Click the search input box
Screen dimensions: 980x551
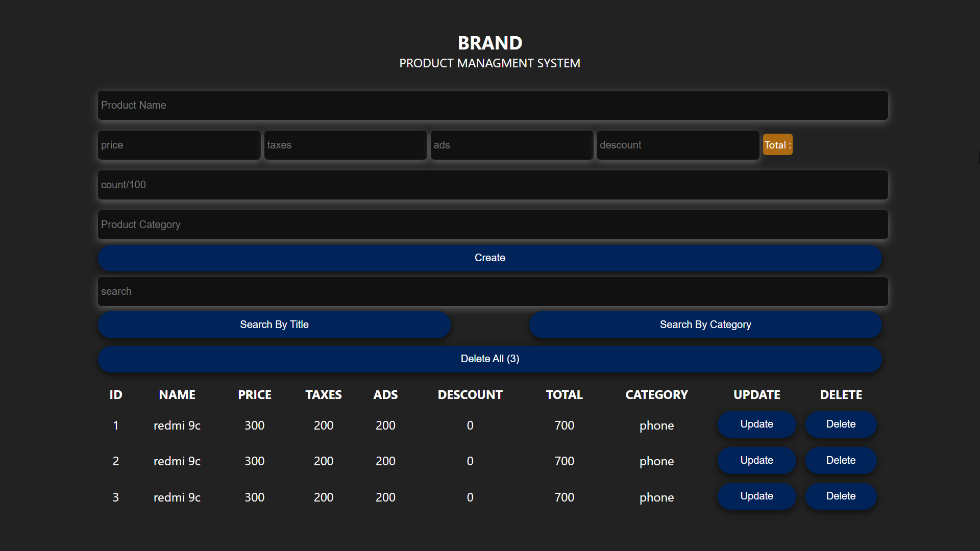click(493, 291)
